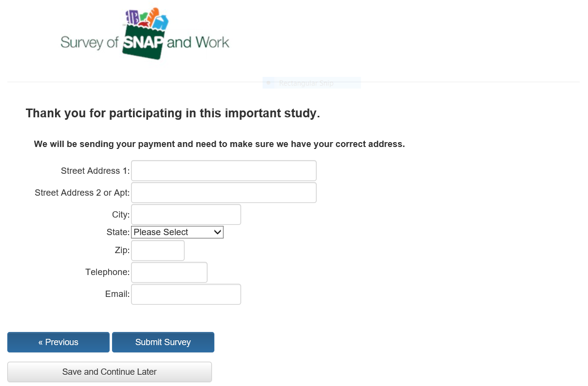Click the 'Telephone:' label text
588x386 pixels.
(107, 272)
